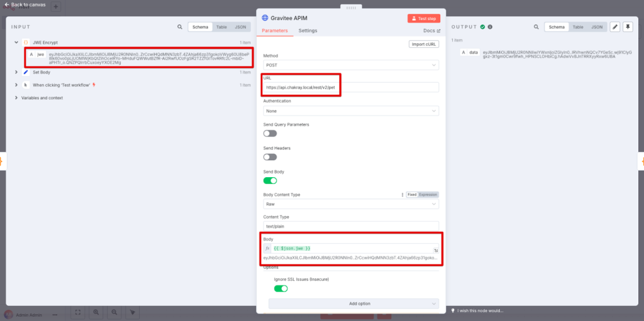Screen dimensions: 644x321
Task: Open the Method dropdown set to POST
Action: (x=351, y=65)
